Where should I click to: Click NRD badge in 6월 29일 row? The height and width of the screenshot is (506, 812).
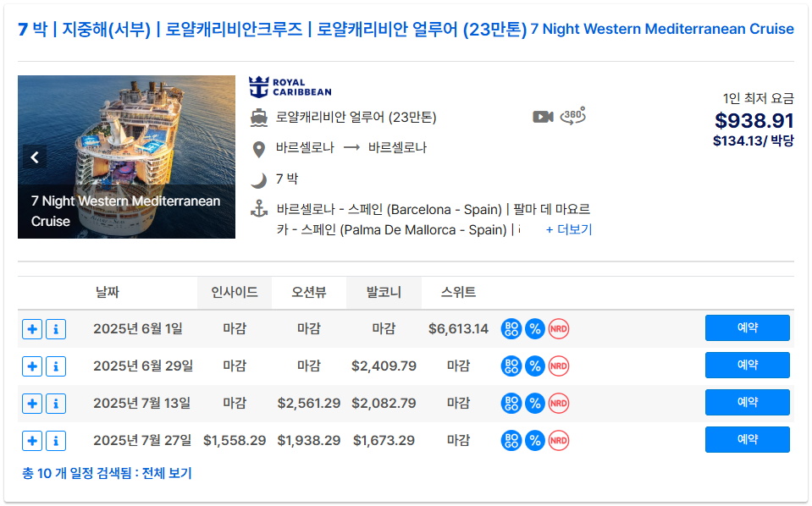coord(559,366)
